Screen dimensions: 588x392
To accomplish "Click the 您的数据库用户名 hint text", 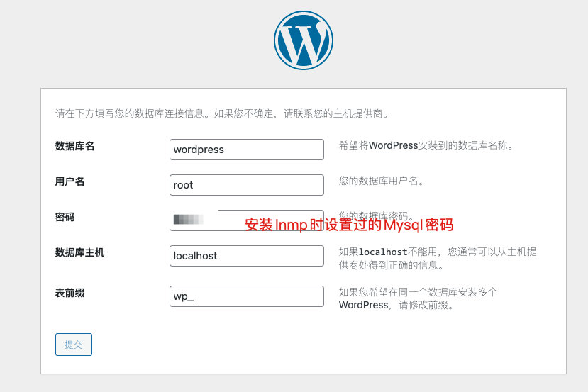I will click(x=381, y=181).
